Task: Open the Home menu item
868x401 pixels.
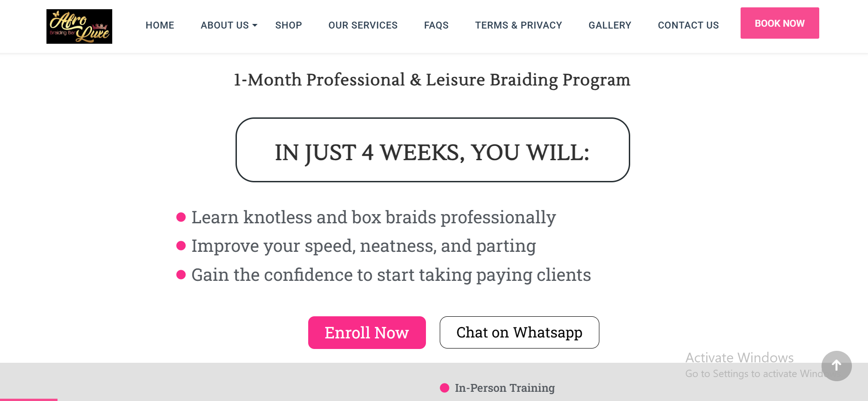Action: pyautogui.click(x=160, y=25)
